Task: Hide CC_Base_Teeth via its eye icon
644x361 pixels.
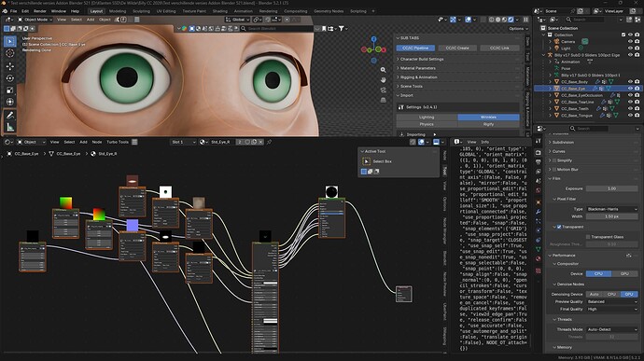Action: pos(630,109)
